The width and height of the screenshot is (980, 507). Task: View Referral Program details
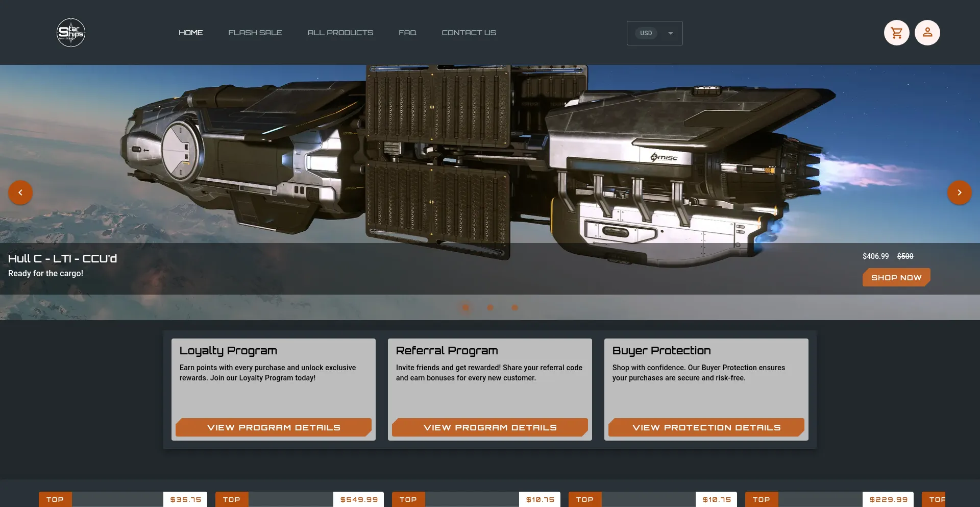(490, 427)
